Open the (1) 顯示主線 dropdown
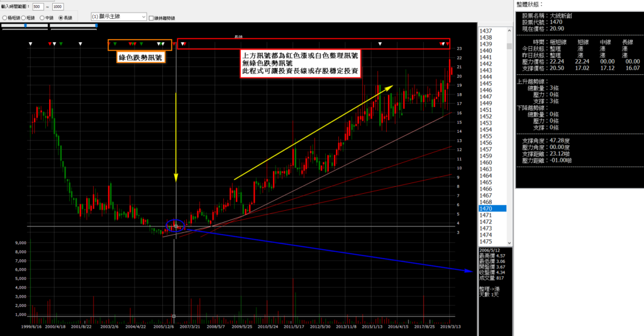The height and width of the screenshot is (336, 644). point(119,17)
